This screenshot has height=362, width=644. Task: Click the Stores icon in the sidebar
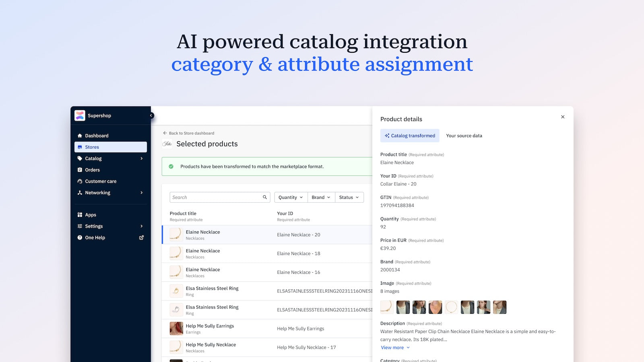(x=80, y=147)
